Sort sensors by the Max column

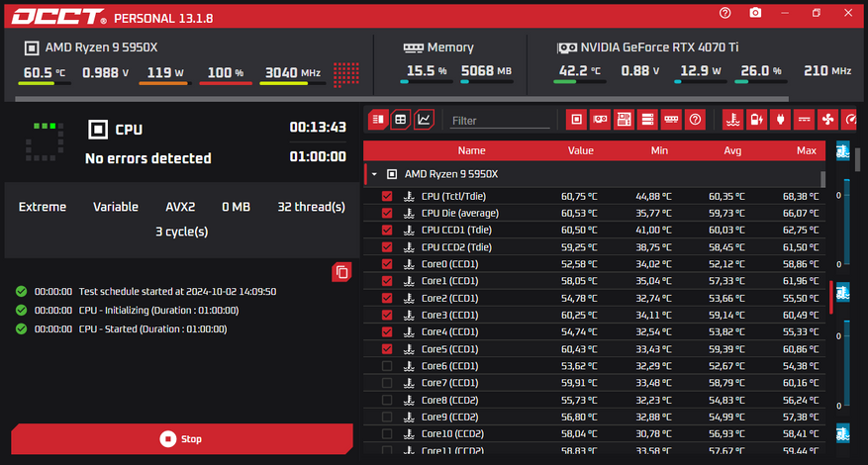[x=806, y=150]
